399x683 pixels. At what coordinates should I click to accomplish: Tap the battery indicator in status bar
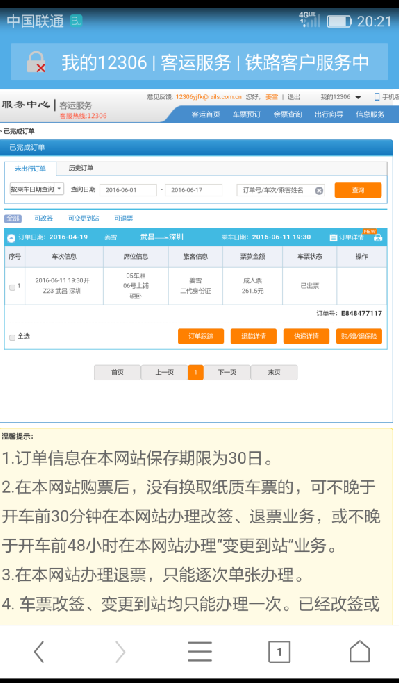pyautogui.click(x=339, y=21)
